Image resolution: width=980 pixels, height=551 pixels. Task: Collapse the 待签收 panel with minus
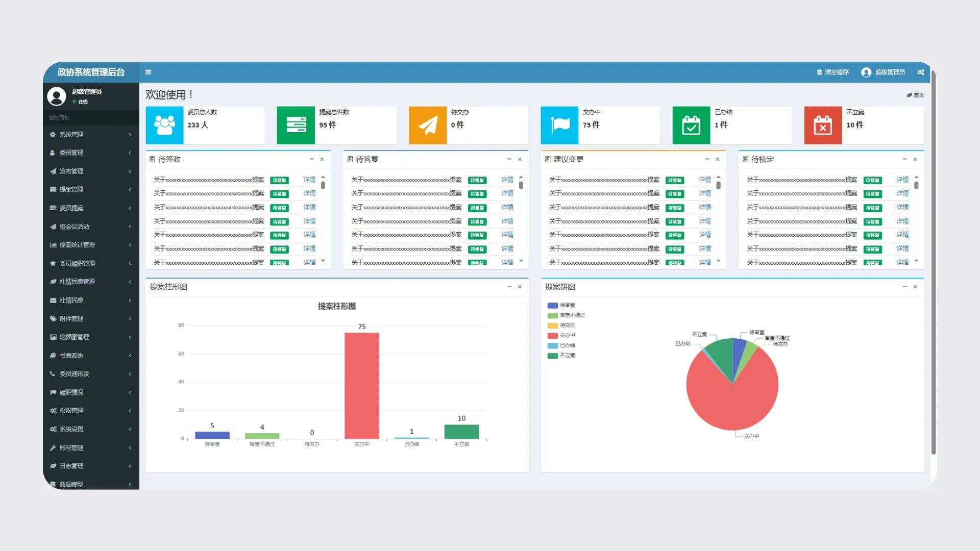point(311,160)
